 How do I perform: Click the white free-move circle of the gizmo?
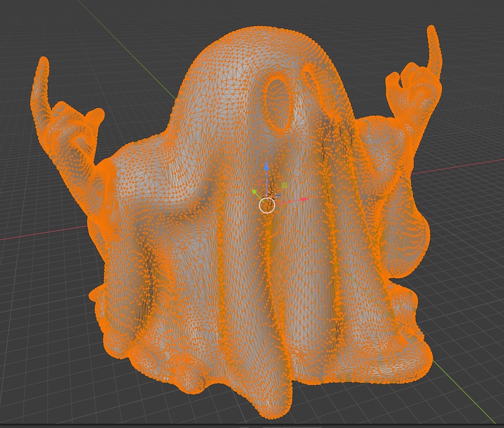pyautogui.click(x=267, y=205)
